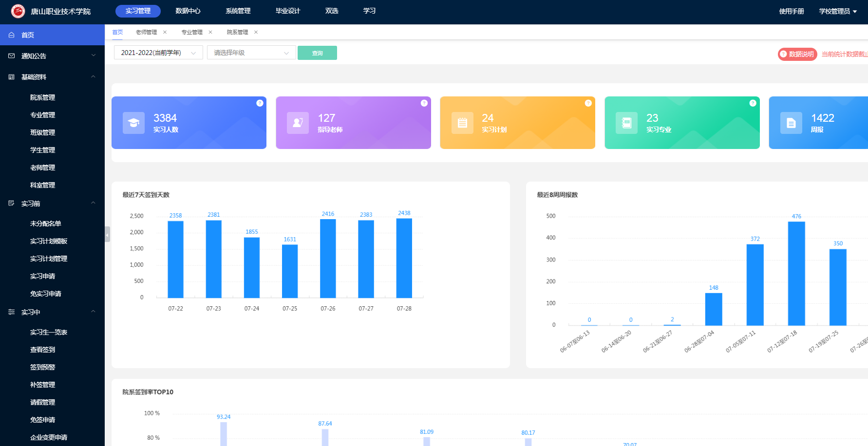The height and width of the screenshot is (446, 868).
Task: Click the document icon on 周报 card
Action: [791, 123]
